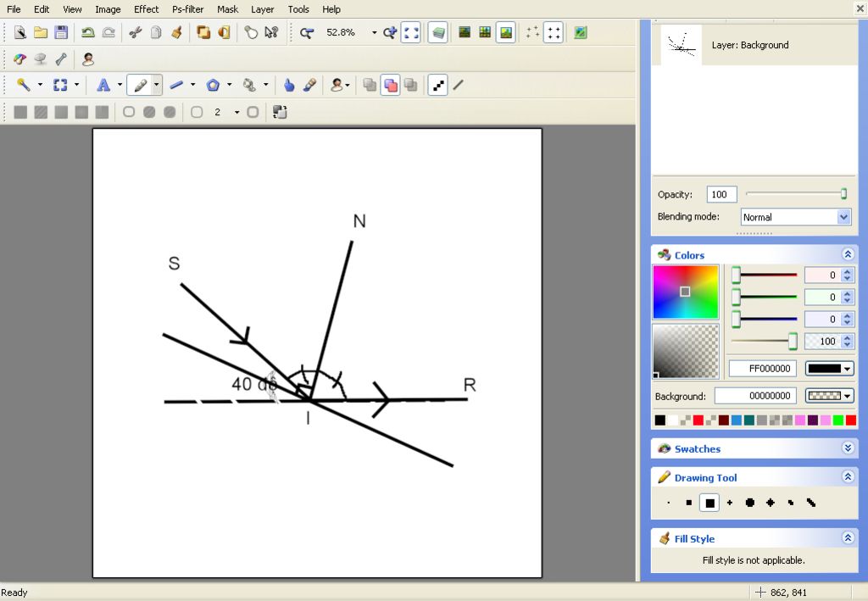Open the Text tool dropdown arrow

[120, 85]
